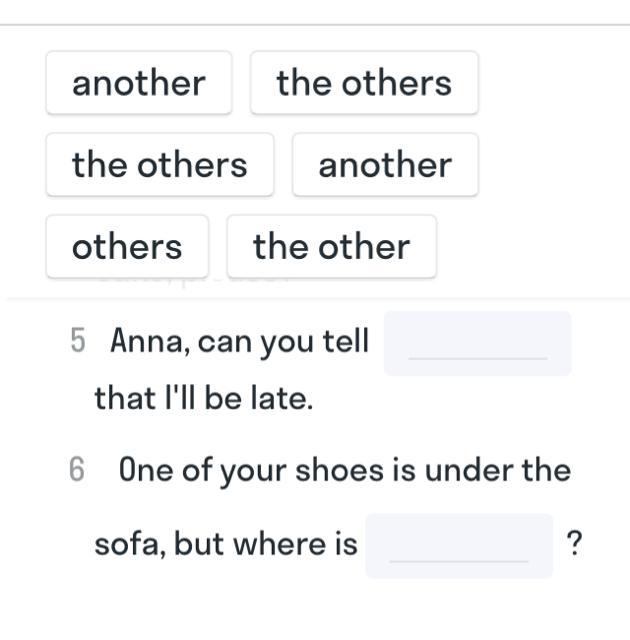The width and height of the screenshot is (630, 640).
Task: Click the text "can you tell"
Action: [284, 342]
